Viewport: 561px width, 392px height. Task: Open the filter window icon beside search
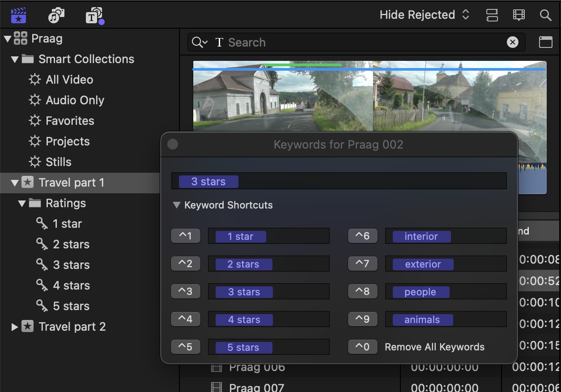point(545,43)
